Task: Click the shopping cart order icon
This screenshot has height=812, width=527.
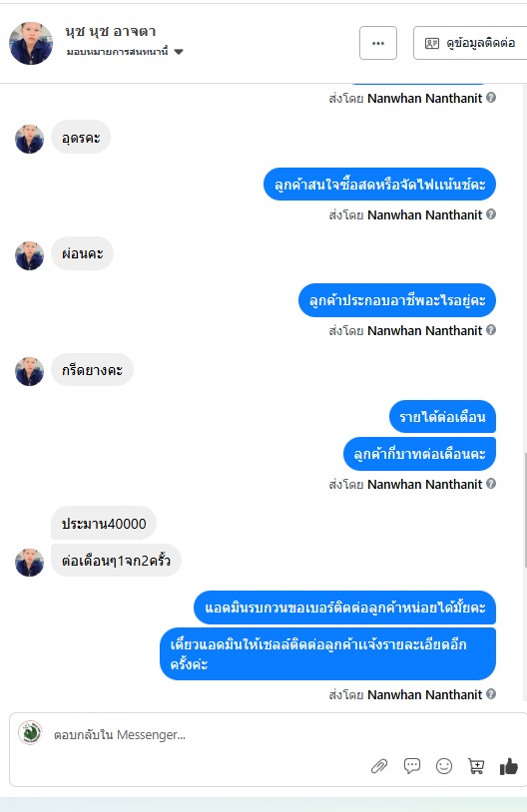Action: pyautogui.click(x=476, y=766)
